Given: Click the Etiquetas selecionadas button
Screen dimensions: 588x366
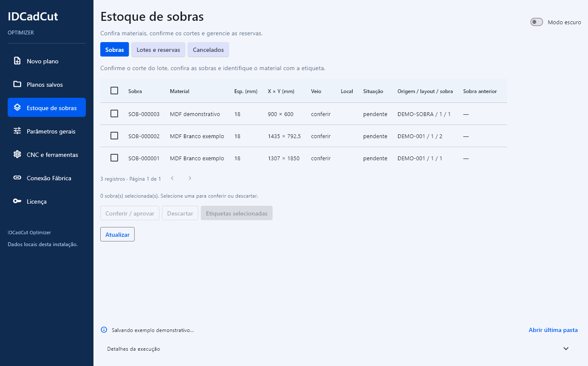Looking at the screenshot, I should [237, 213].
